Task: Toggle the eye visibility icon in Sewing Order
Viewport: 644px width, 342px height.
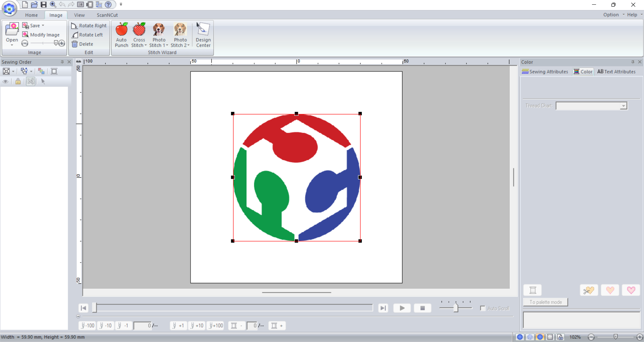Action: tap(6, 81)
